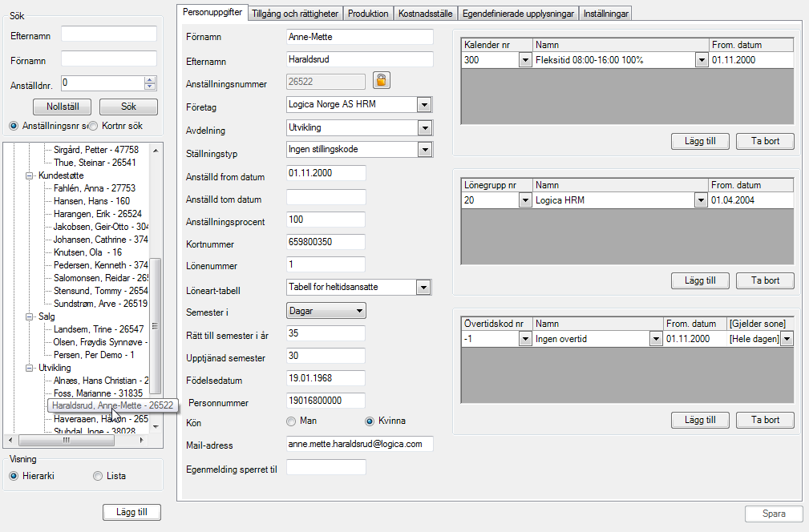The image size is (809, 532).
Task: Click tree scroll right arrow
Action: tap(142, 440)
